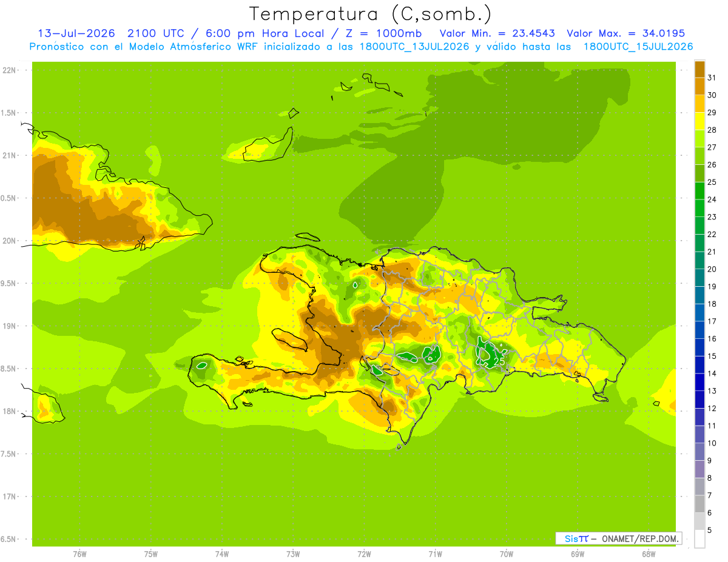Click the Temperatura (C,somb.) title
The image size is (728, 562).
tap(370, 14)
